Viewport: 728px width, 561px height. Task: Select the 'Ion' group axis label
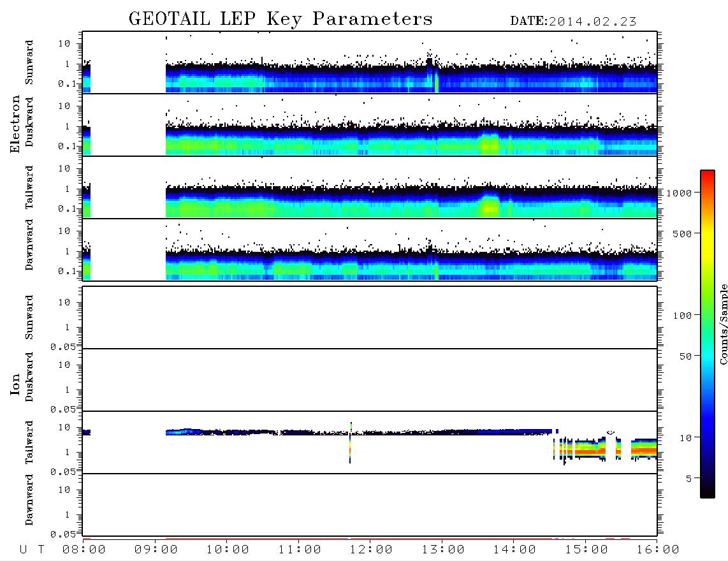pyautogui.click(x=15, y=384)
